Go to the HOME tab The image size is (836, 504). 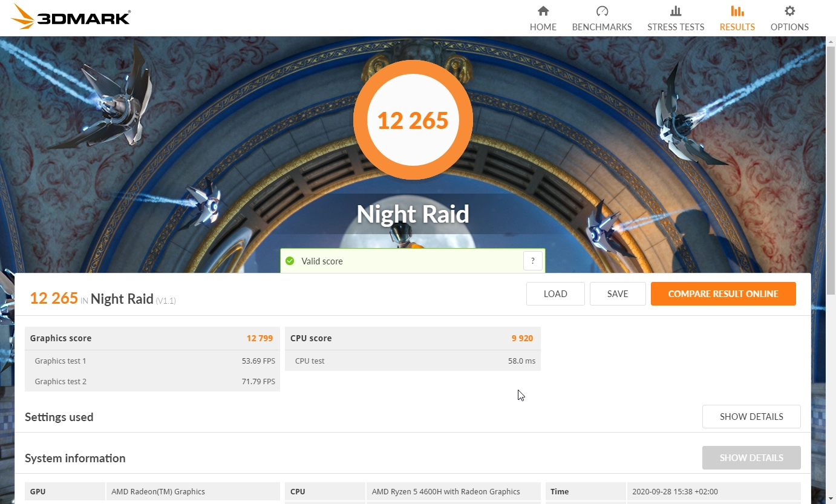tap(543, 27)
